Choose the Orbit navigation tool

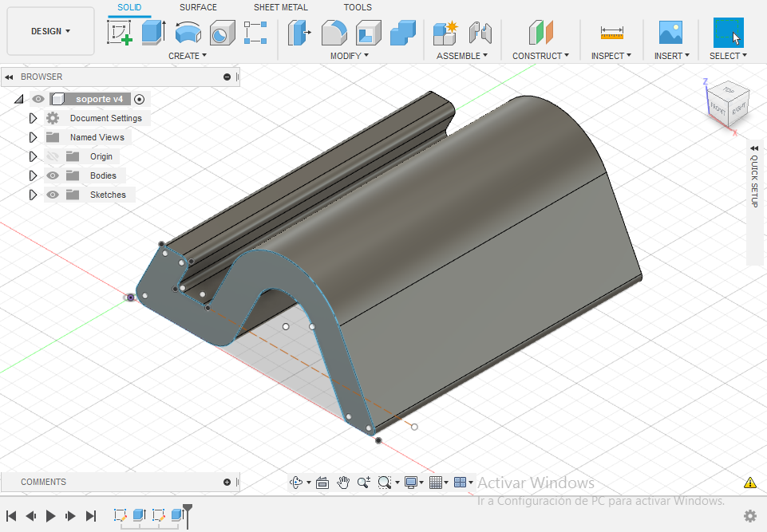coord(296,483)
